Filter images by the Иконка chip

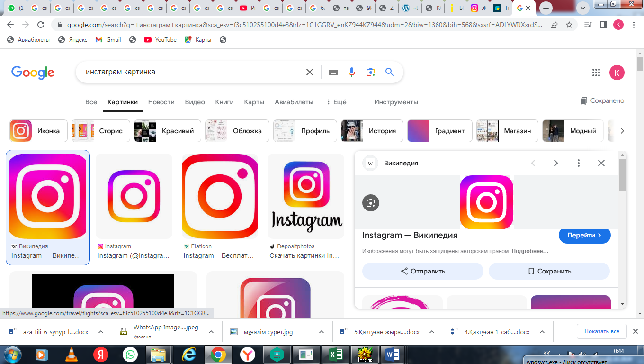coord(38,131)
